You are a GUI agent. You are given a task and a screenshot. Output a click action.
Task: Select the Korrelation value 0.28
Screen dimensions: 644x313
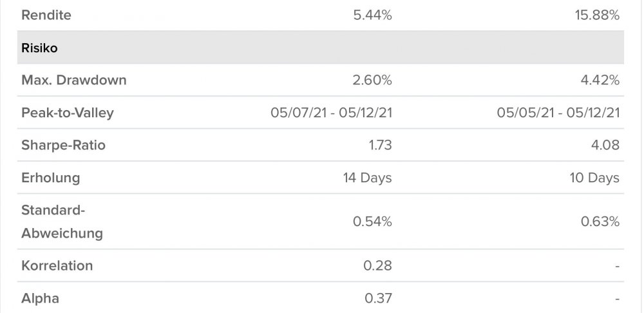(379, 265)
